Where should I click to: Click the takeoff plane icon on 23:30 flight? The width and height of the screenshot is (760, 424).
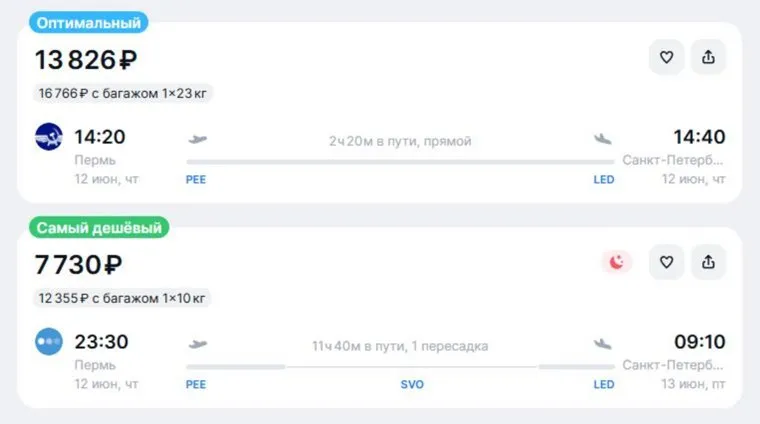tap(198, 344)
